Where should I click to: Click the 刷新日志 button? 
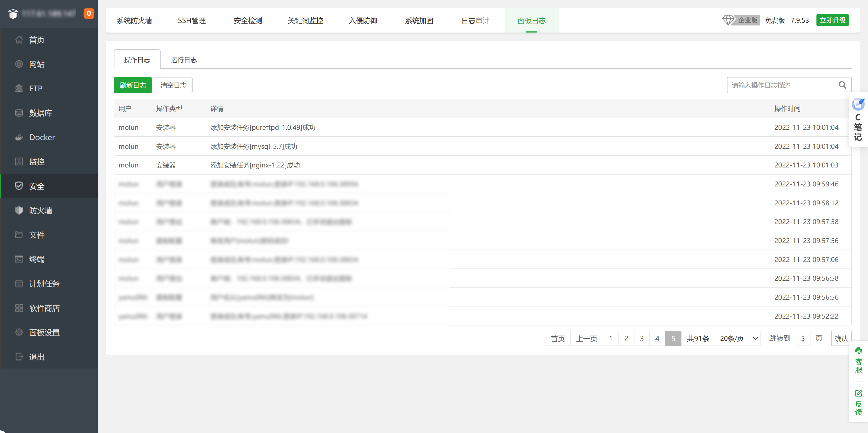[x=133, y=85]
